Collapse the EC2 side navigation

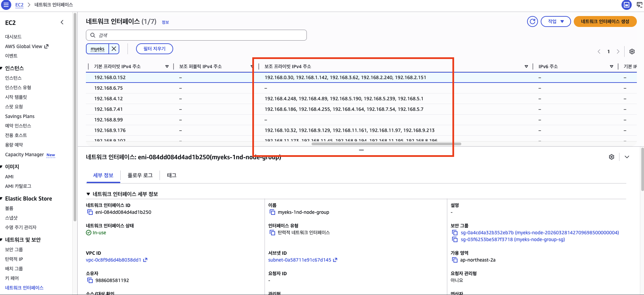(62, 23)
